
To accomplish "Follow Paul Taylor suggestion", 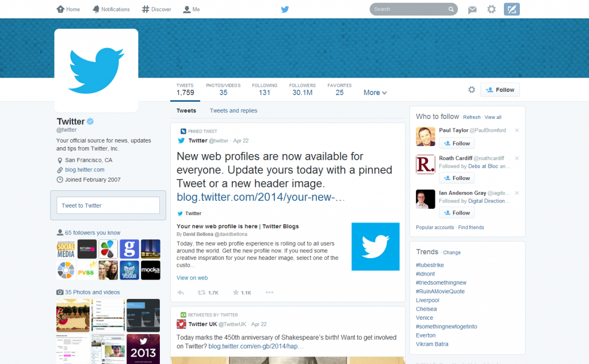I will pyautogui.click(x=456, y=143).
